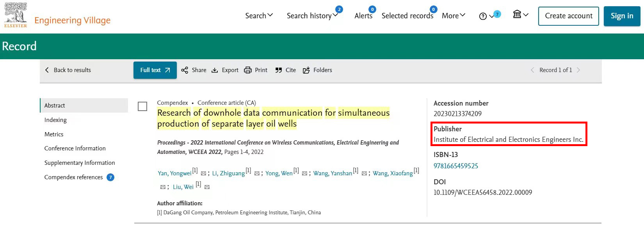Open Full text of the article
Image resolution: width=644 pixels, height=226 pixels.
155,70
